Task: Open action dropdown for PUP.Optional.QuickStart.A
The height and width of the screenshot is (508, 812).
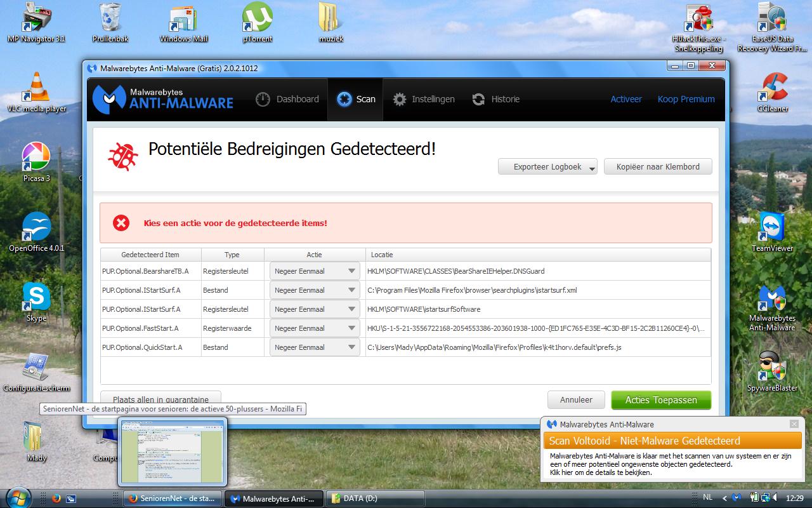Action: click(315, 347)
